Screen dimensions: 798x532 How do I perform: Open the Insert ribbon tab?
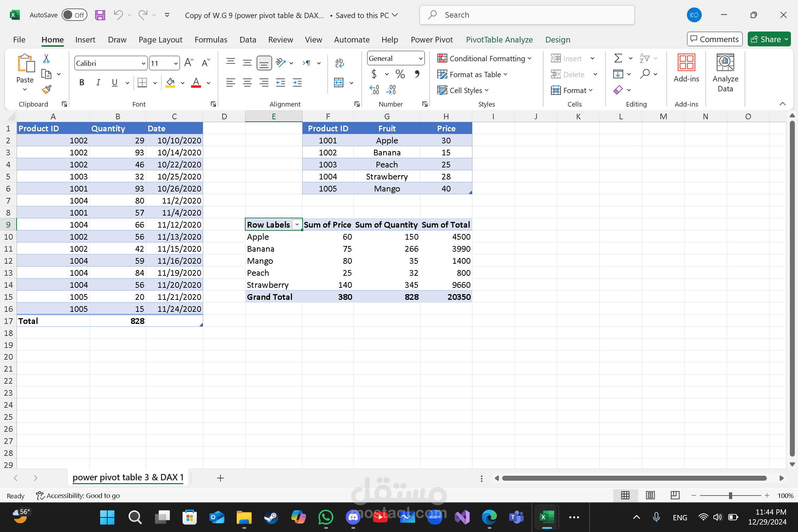tap(85, 40)
